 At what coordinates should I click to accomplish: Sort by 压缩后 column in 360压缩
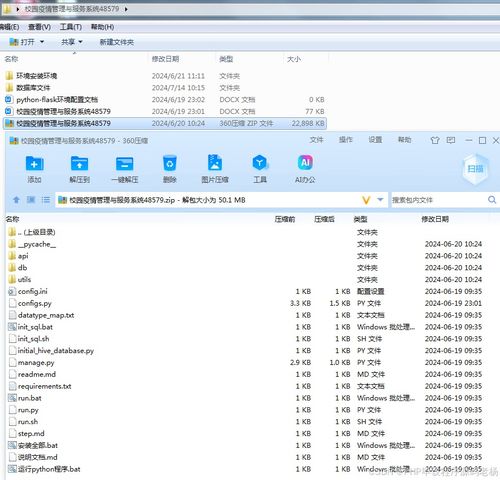(324, 219)
